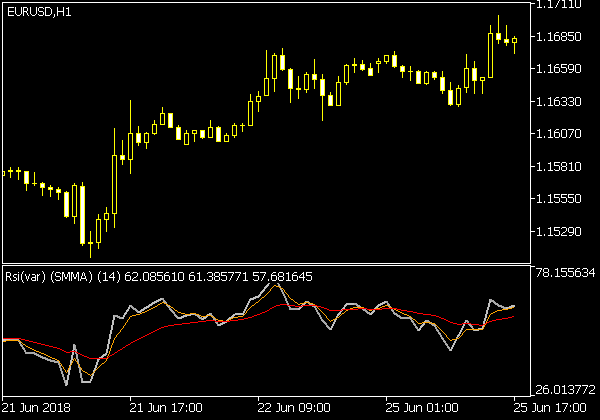This screenshot has height=420, width=600.
Task: Click the 25 Jun 01:00 time label
Action: [x=422, y=408]
